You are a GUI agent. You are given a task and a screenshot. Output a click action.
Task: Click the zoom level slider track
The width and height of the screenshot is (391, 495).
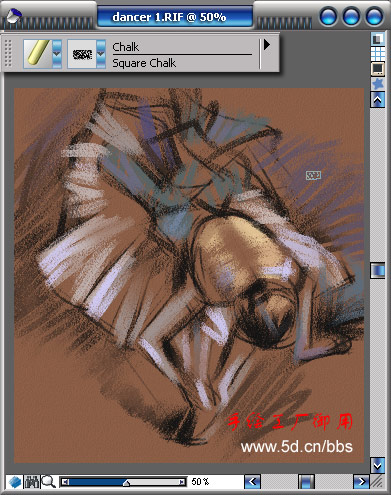tap(123, 482)
